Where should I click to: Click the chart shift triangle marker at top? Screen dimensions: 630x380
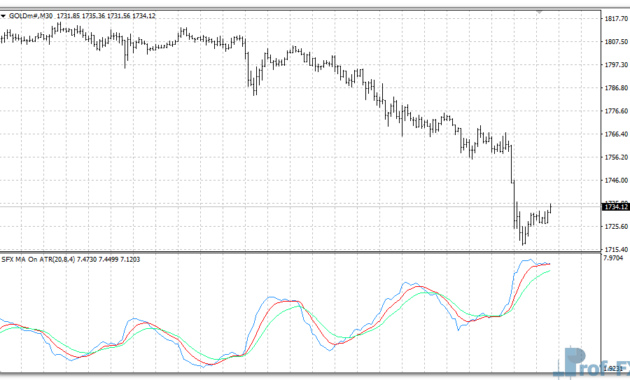539,12
